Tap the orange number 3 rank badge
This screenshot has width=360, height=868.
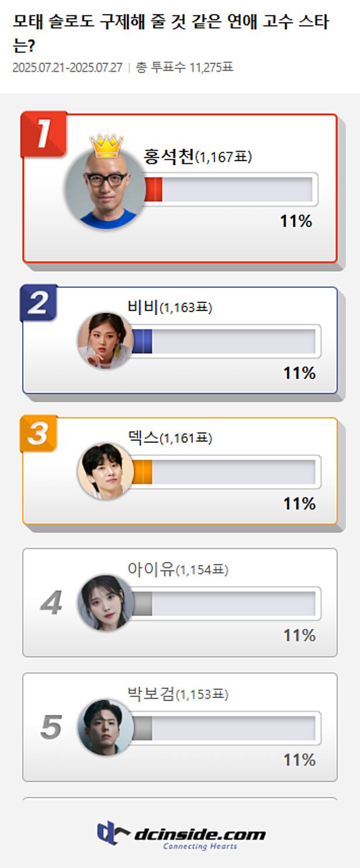click(39, 434)
